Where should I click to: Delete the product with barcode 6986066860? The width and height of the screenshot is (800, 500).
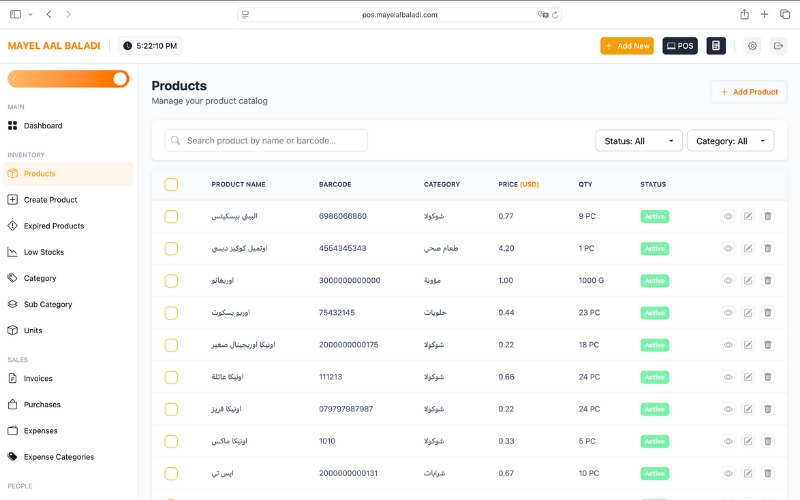(767, 216)
